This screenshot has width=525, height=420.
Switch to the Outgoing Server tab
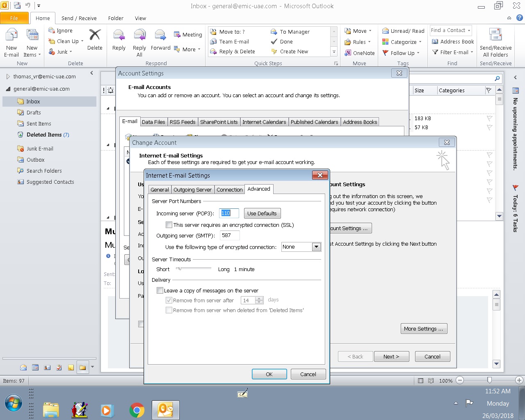coord(192,189)
